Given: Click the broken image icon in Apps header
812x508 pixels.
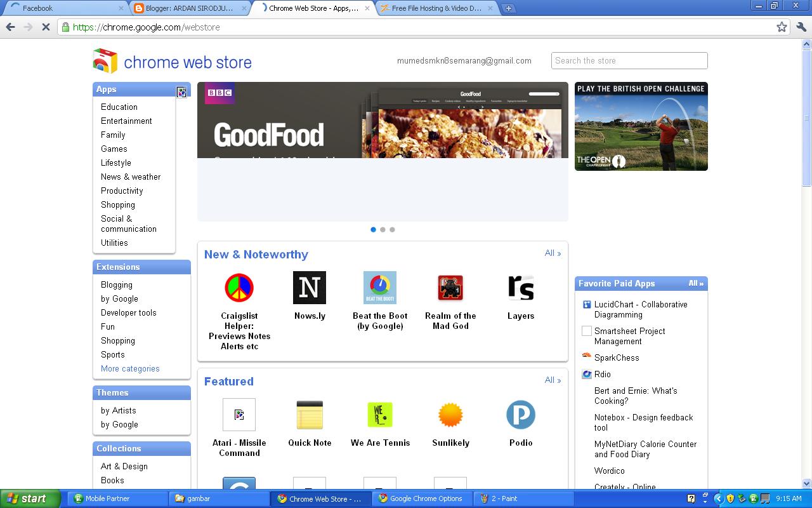Looking at the screenshot, I should point(181,92).
